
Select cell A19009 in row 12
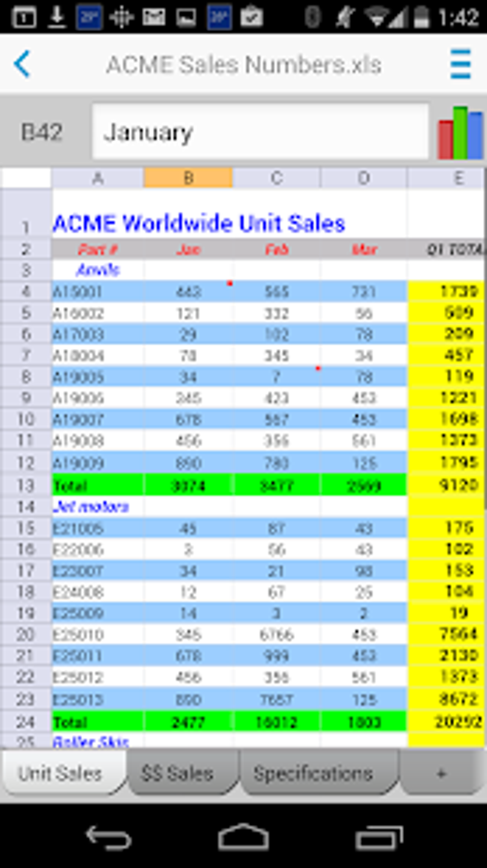click(x=98, y=462)
